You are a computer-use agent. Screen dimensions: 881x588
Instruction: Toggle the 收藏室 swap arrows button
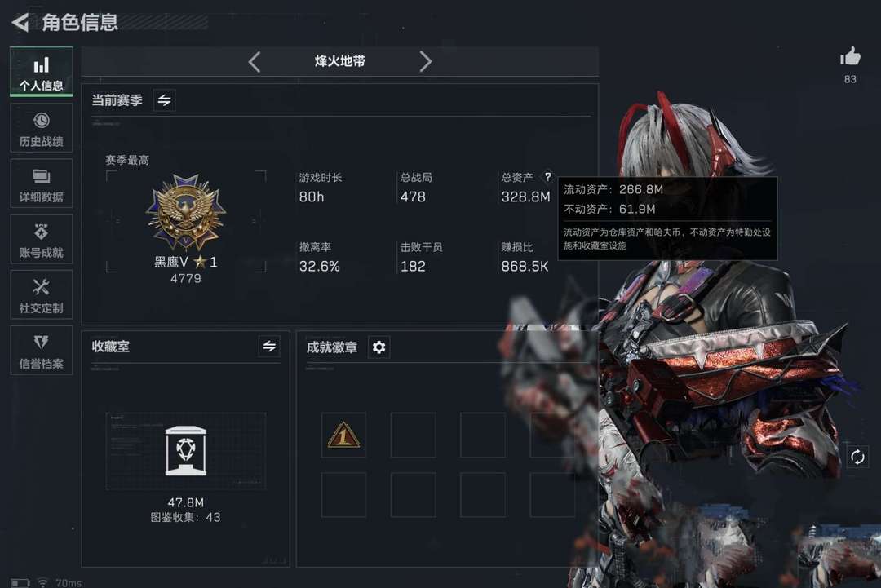(269, 346)
